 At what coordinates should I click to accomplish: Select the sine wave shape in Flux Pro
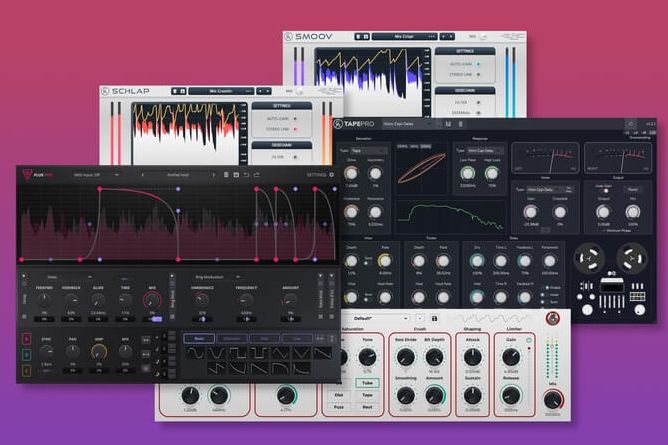tap(196, 353)
